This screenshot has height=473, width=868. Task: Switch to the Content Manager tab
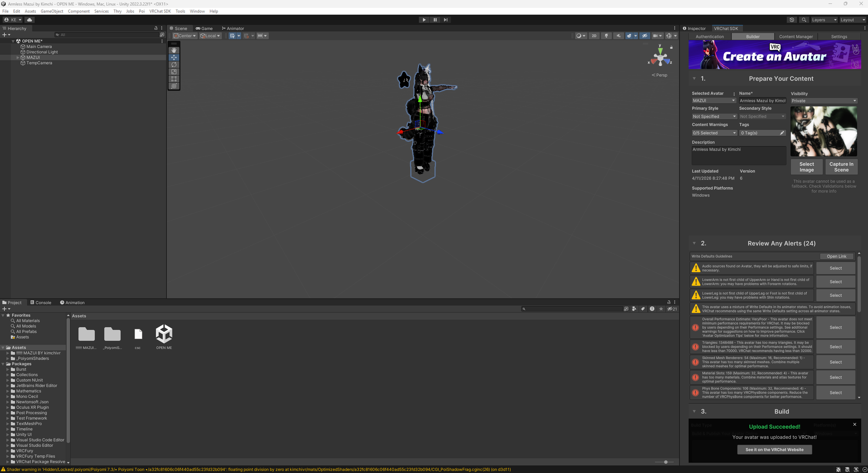(796, 37)
